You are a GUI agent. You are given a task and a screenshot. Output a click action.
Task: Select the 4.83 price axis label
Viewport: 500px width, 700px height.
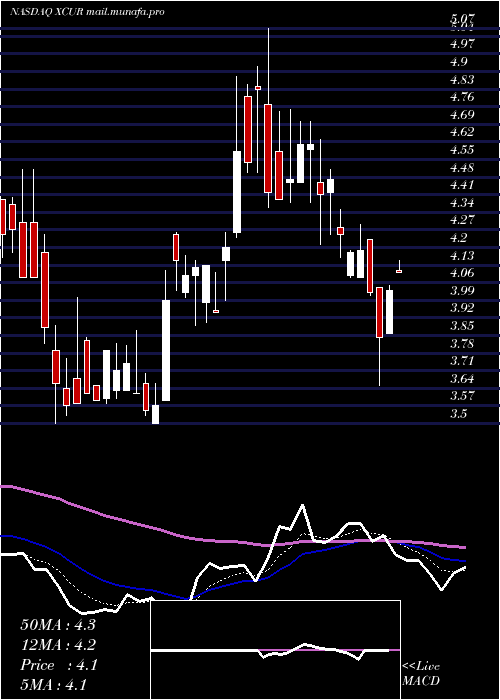464,79
